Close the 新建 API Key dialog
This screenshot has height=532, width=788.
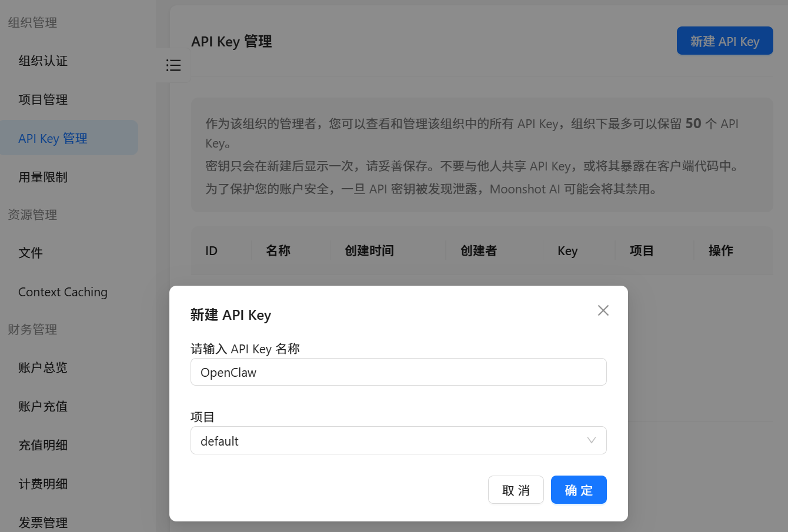[603, 310]
